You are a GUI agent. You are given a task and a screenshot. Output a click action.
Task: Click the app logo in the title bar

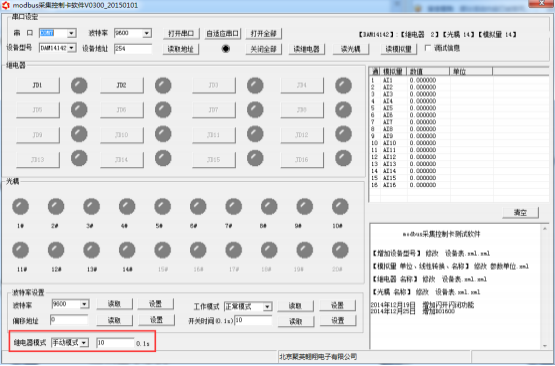pyautogui.click(x=5, y=5)
